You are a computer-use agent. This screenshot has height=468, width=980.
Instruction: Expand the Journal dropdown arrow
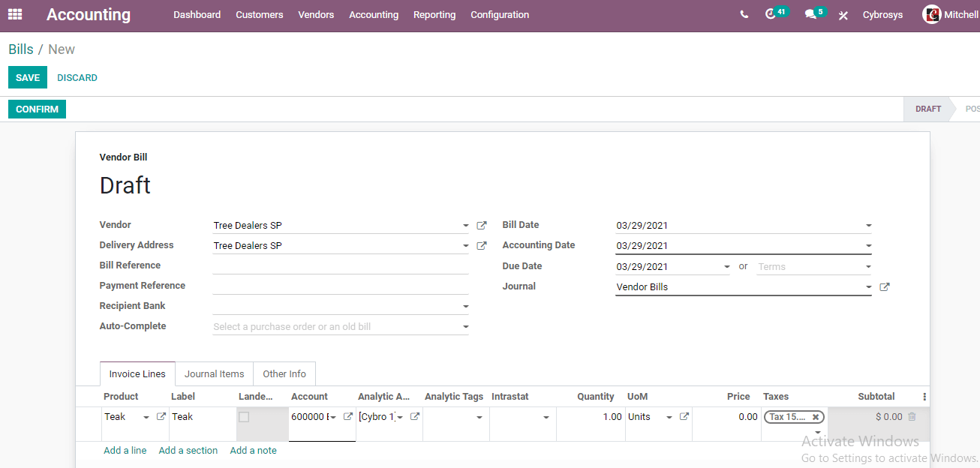pos(868,287)
